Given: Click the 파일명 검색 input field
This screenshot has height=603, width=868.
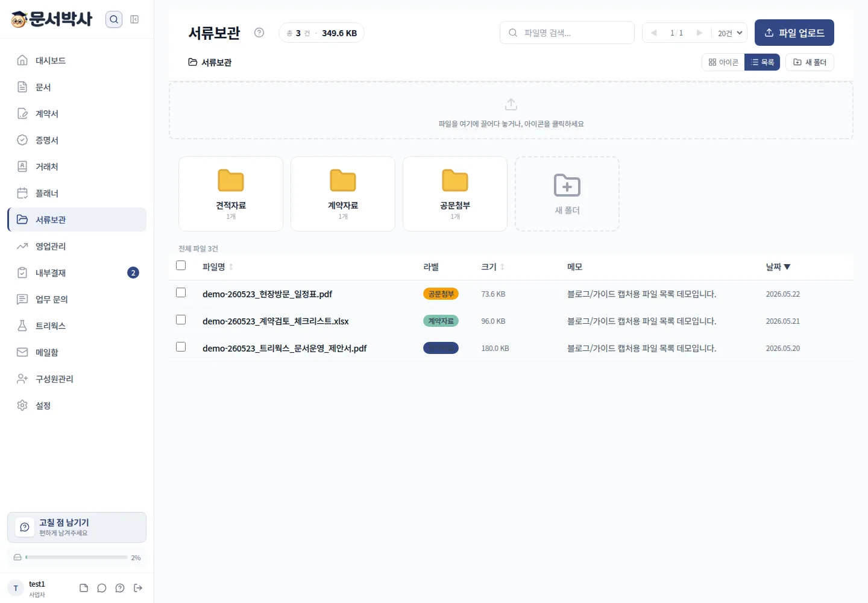Looking at the screenshot, I should coord(567,33).
